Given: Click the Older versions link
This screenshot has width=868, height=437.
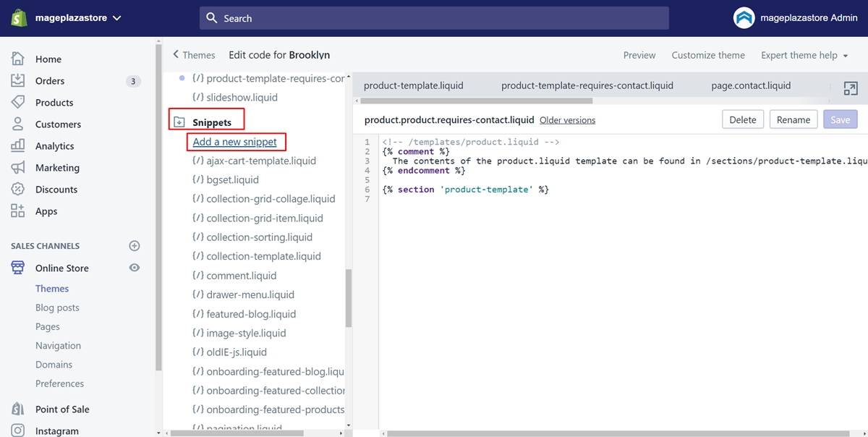Looking at the screenshot, I should coord(568,120).
